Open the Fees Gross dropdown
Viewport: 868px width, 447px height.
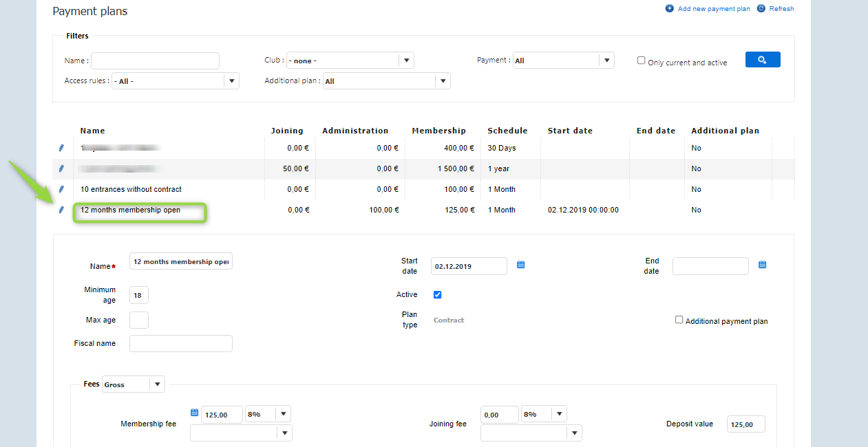coord(158,384)
